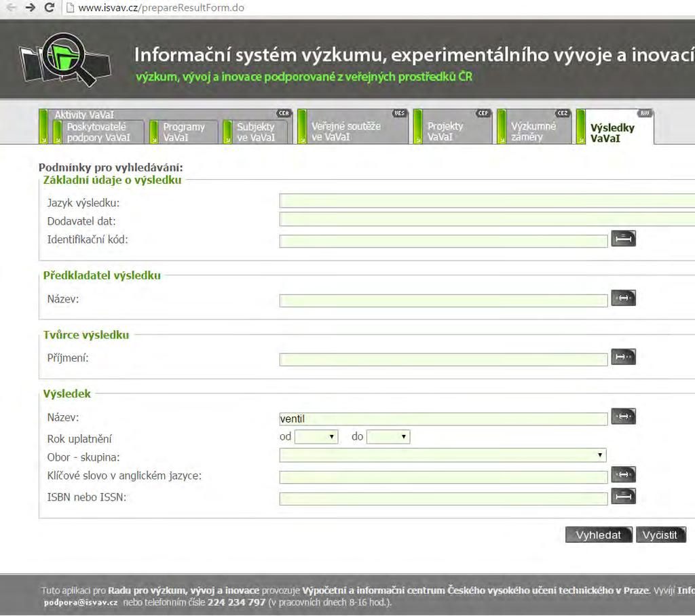Click Klíčové slovo v anglickém jazyce field
Screen dimensions: 695x616
click(x=443, y=477)
